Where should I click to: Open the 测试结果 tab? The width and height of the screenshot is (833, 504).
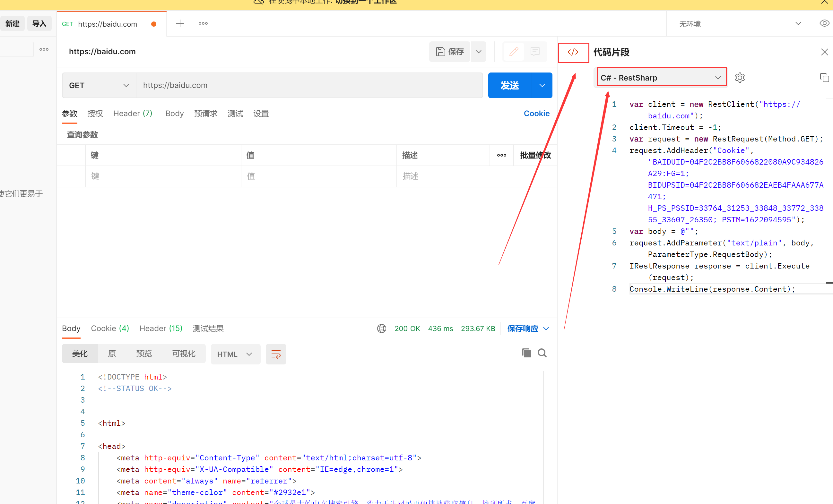(208, 328)
